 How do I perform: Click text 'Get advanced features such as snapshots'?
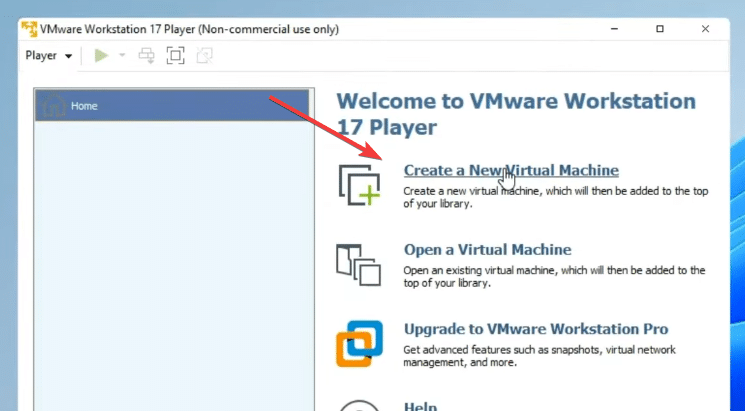(503, 350)
